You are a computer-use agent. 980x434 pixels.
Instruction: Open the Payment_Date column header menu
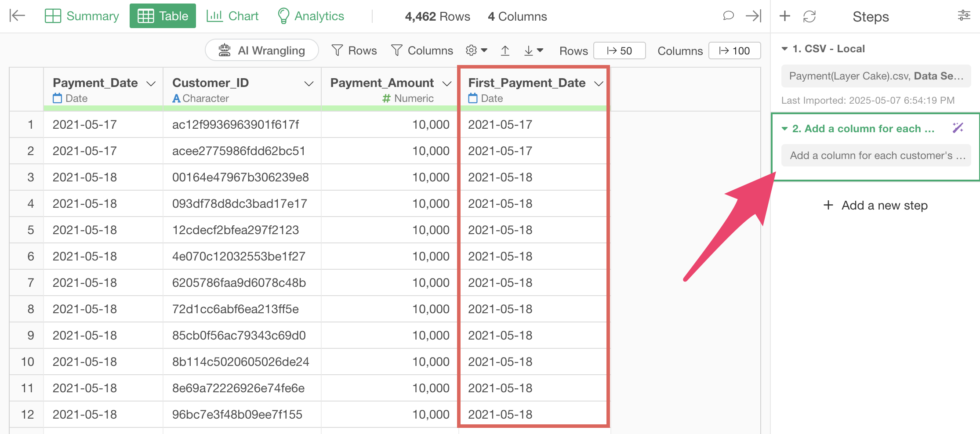point(151,83)
